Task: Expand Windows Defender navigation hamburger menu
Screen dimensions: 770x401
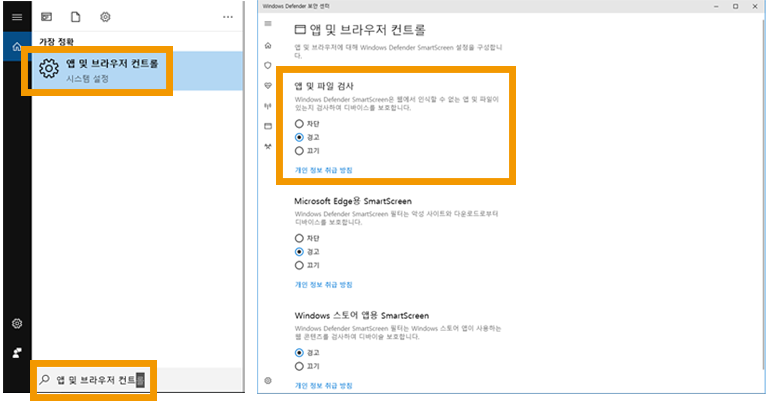Action: click(x=268, y=24)
